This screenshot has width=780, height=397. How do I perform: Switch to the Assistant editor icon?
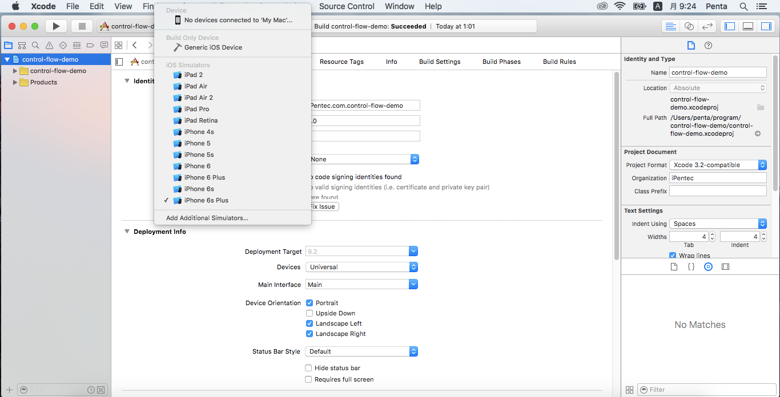[x=689, y=26]
